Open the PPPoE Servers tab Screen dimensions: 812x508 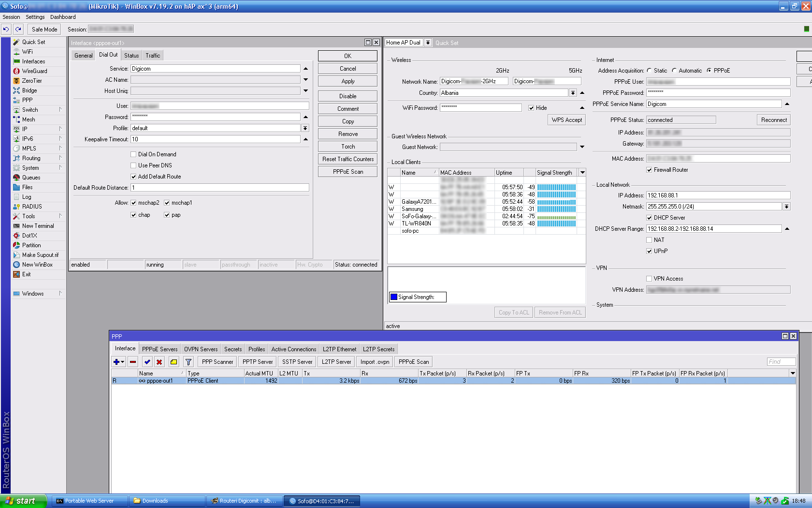(x=159, y=349)
